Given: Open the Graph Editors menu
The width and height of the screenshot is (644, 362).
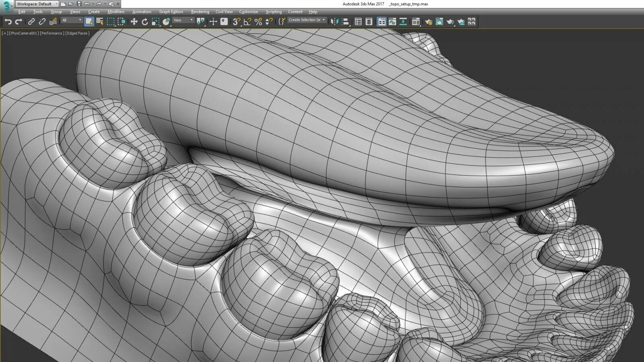Looking at the screenshot, I should [x=171, y=12].
